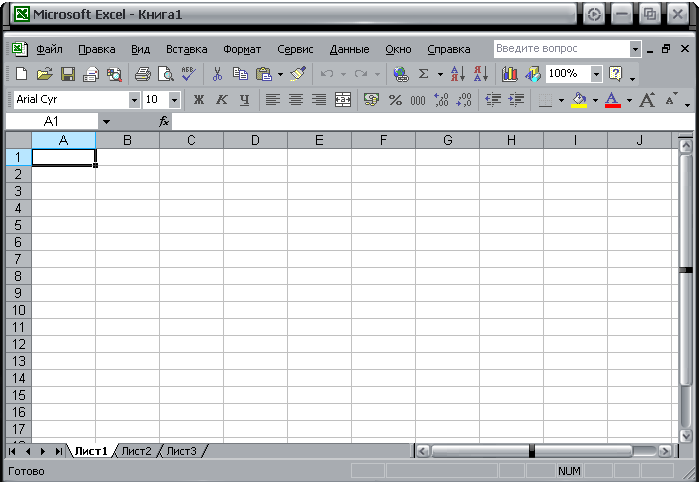Decrease decimal places
The height and width of the screenshot is (482, 699).
click(464, 100)
